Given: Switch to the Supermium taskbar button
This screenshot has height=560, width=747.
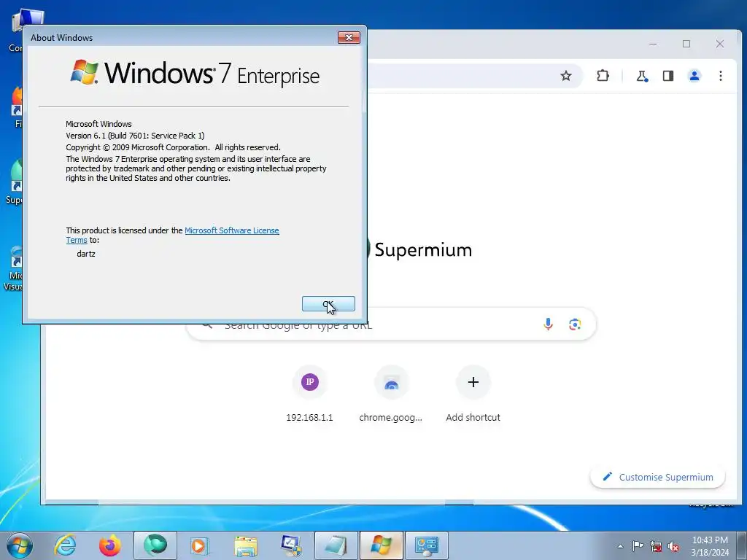Looking at the screenshot, I should 155,545.
